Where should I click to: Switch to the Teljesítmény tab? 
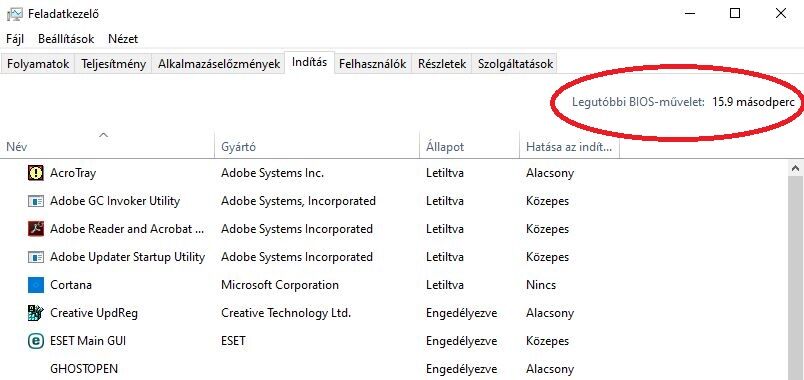113,64
